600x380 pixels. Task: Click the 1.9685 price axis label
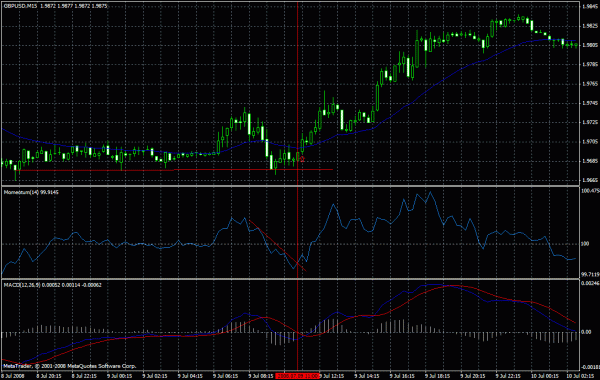click(x=590, y=161)
